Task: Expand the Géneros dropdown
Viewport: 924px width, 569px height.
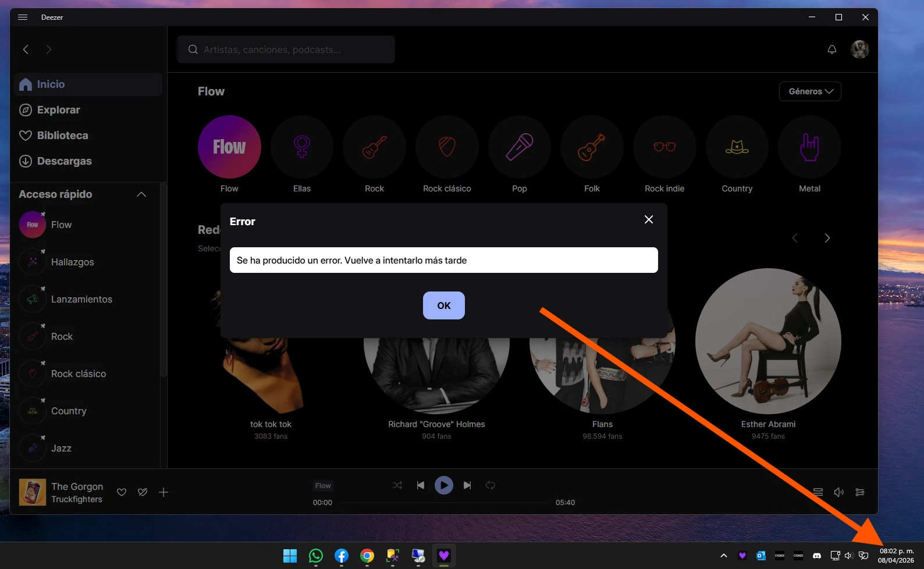Action: [810, 91]
